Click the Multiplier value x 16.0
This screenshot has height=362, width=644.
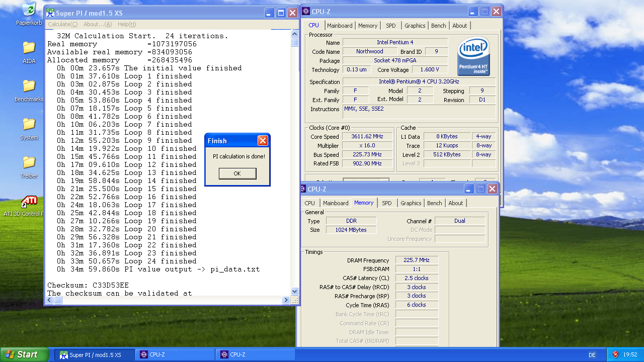click(367, 146)
